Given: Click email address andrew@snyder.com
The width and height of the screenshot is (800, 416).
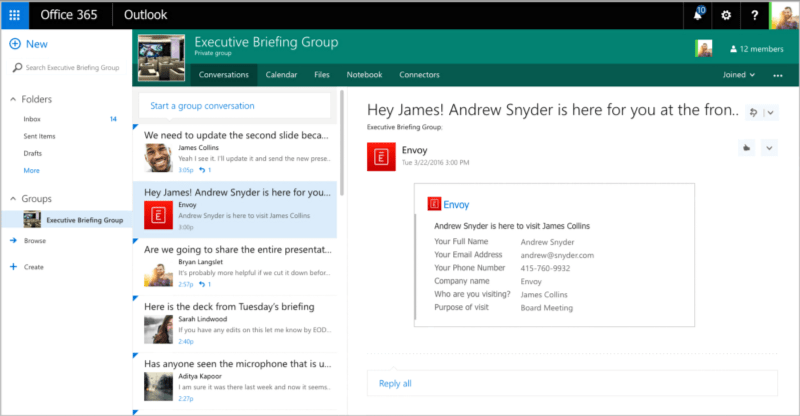Looking at the screenshot, I should coord(557,255).
